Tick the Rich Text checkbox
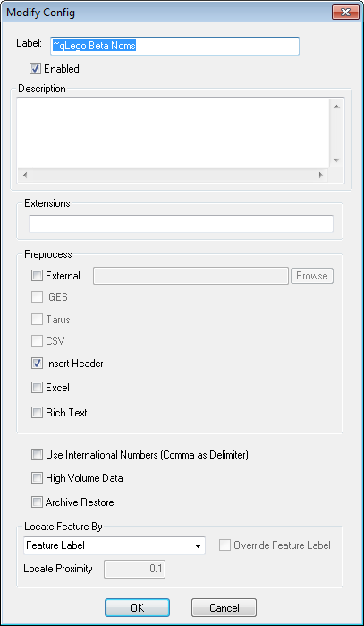 tap(37, 413)
